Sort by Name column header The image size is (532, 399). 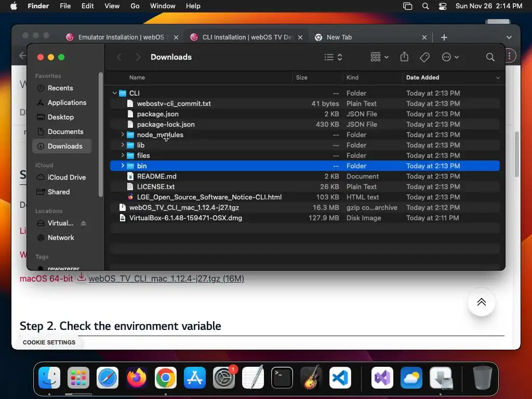click(137, 78)
